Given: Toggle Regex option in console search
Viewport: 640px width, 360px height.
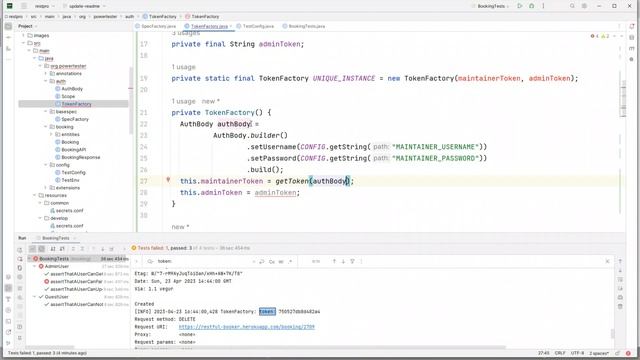Looking at the screenshot, I should pyautogui.click(x=290, y=262).
